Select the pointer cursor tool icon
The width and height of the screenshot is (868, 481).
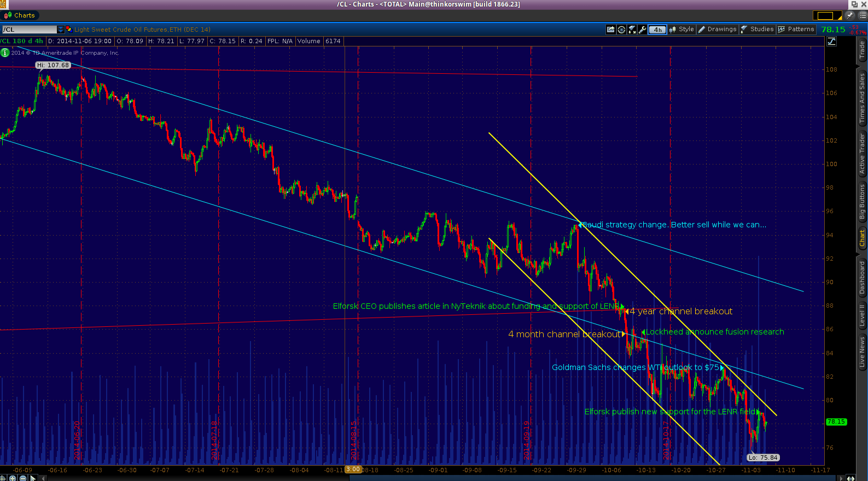pos(33,478)
